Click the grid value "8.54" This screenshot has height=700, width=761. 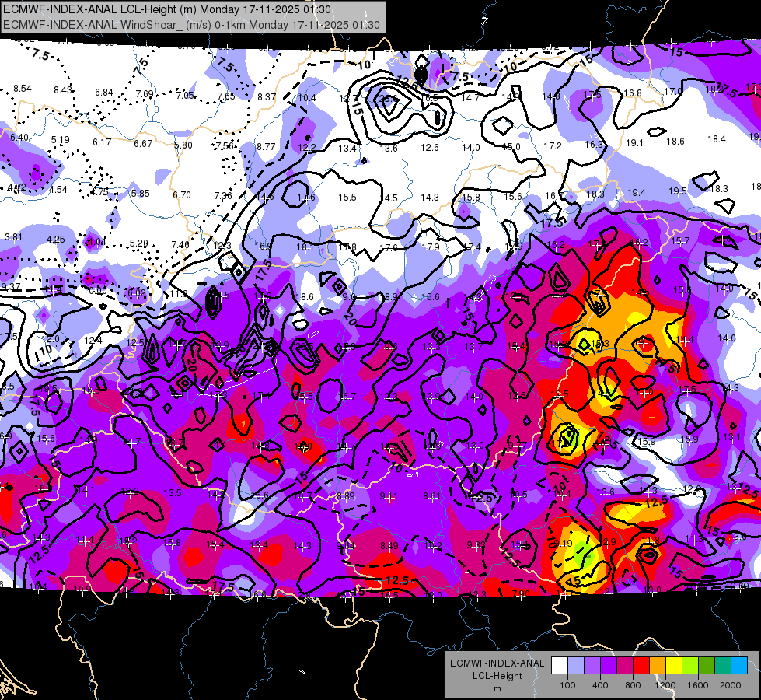23,89
